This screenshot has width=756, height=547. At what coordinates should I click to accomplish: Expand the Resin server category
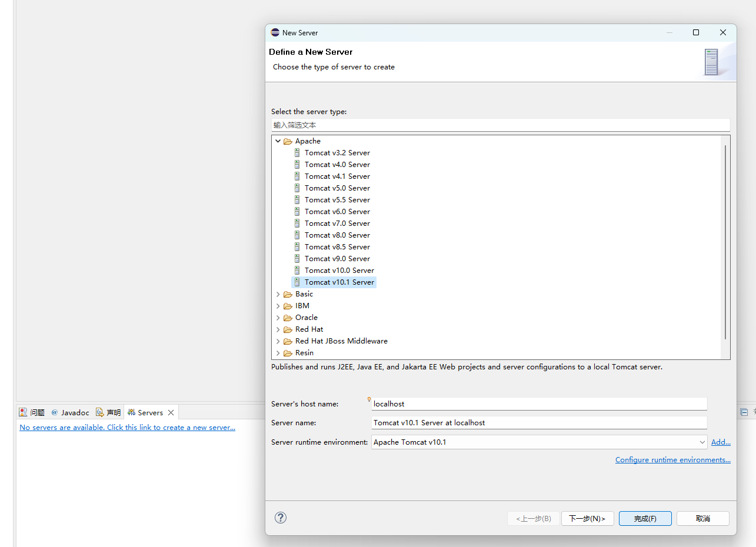pyautogui.click(x=278, y=353)
